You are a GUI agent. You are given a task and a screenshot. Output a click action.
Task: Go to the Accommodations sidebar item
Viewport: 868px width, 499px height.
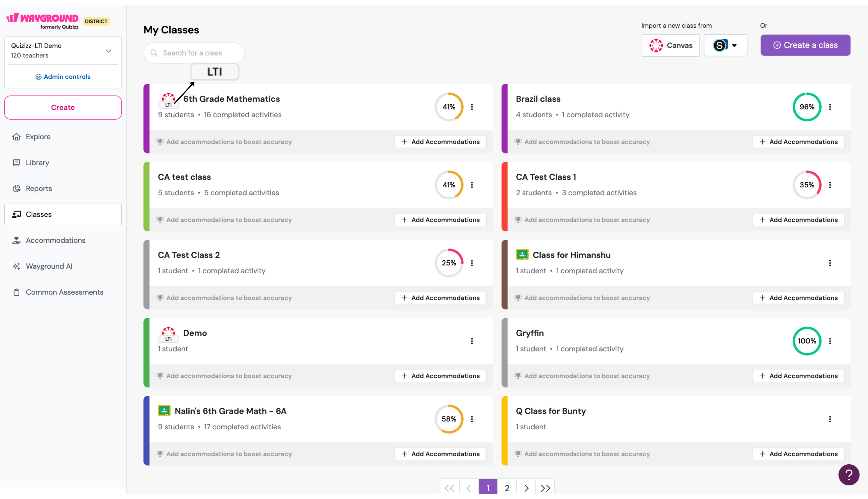click(56, 240)
